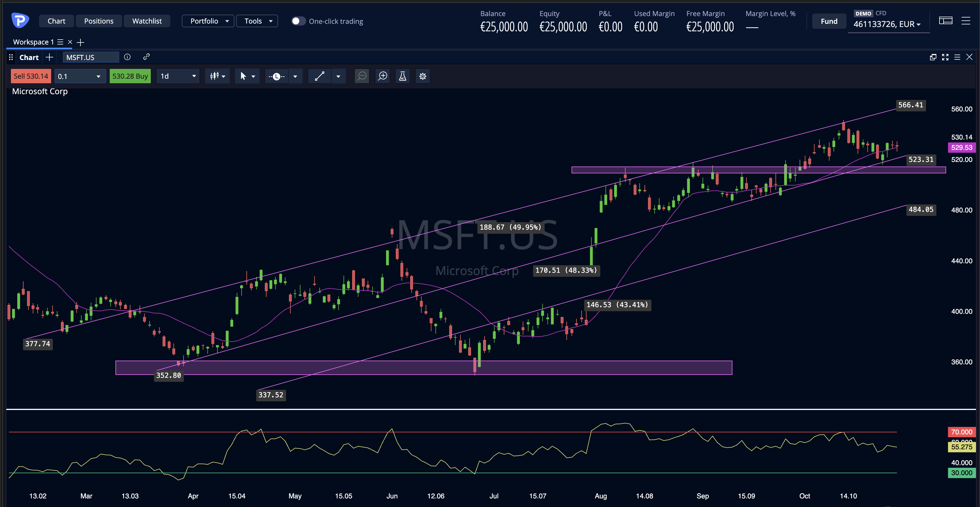
Task: Open the Tools dropdown menu
Action: (257, 21)
